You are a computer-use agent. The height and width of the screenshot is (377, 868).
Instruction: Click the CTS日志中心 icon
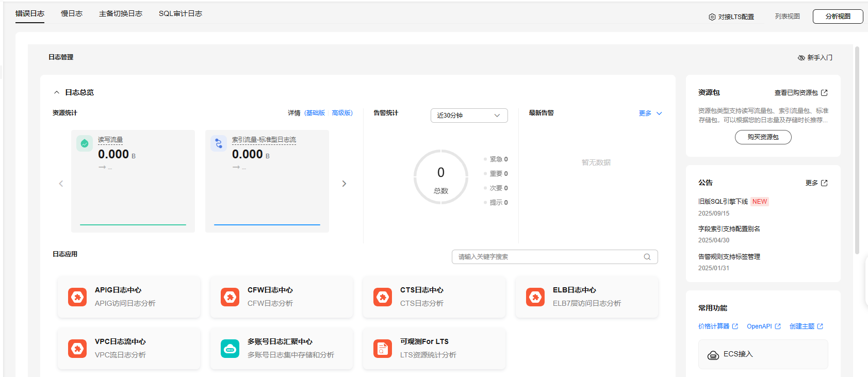coord(383,297)
